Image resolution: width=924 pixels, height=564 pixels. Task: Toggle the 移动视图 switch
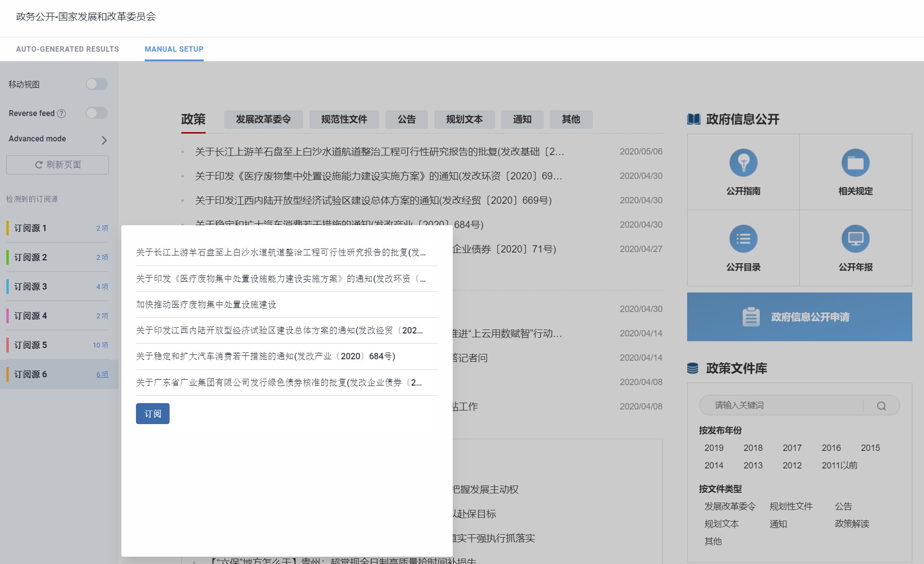(96, 84)
